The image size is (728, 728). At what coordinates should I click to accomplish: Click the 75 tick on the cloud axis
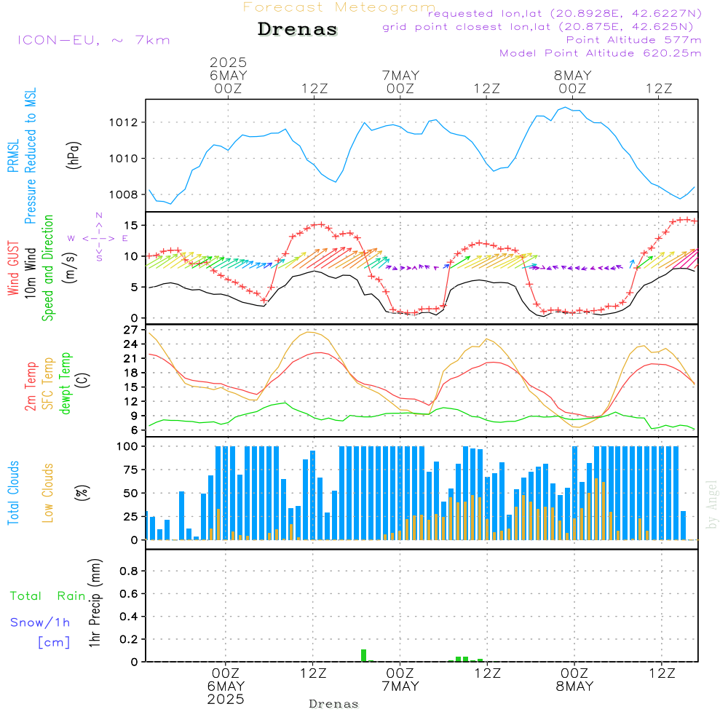[131, 470]
